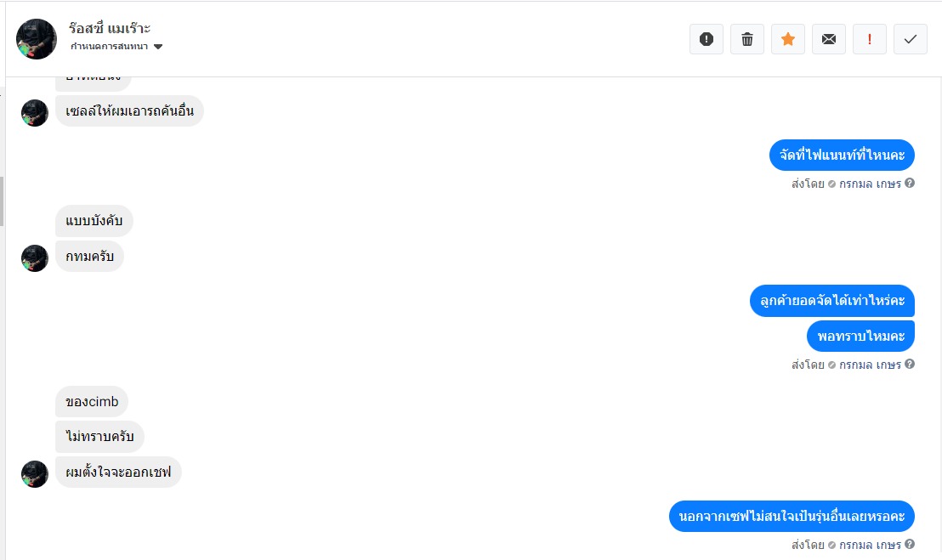
Task: Click avatar beside 'กทมครับ' message
Action: [x=35, y=258]
